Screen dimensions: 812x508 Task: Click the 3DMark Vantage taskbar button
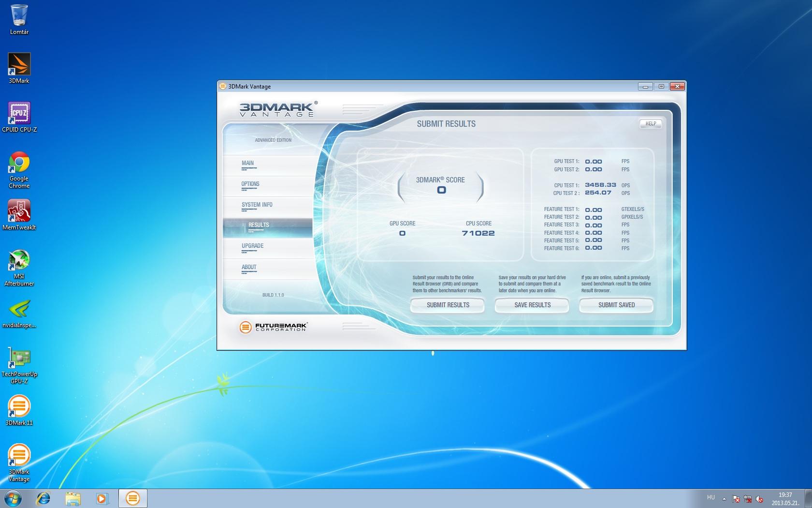[x=132, y=498]
